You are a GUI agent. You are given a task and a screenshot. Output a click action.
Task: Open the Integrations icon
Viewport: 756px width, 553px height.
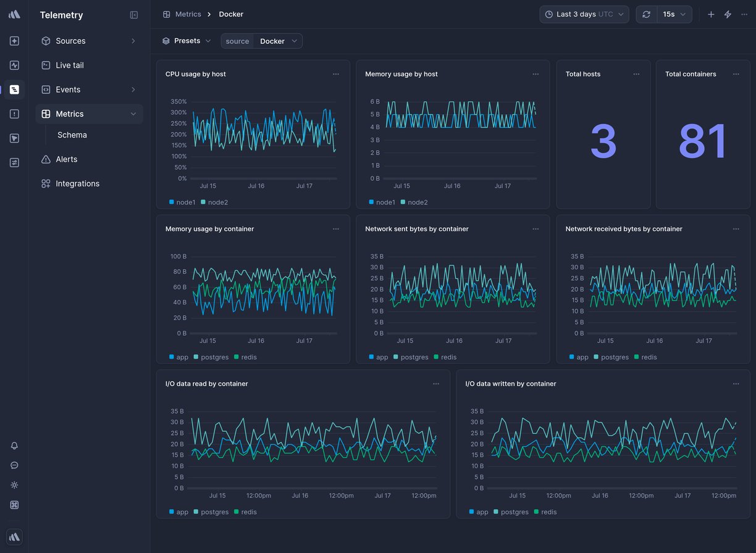[x=46, y=183]
